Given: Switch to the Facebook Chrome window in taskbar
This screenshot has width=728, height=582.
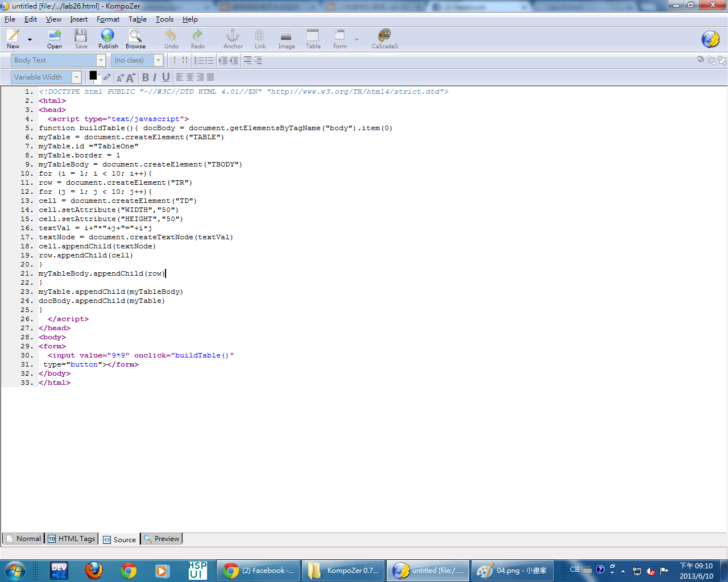Looking at the screenshot, I should point(258,571).
